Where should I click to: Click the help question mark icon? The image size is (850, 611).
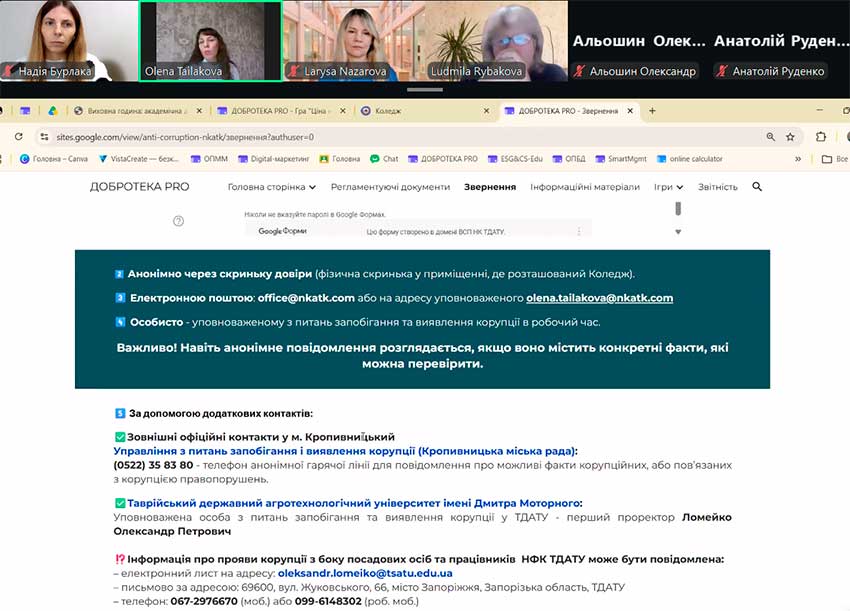178,221
